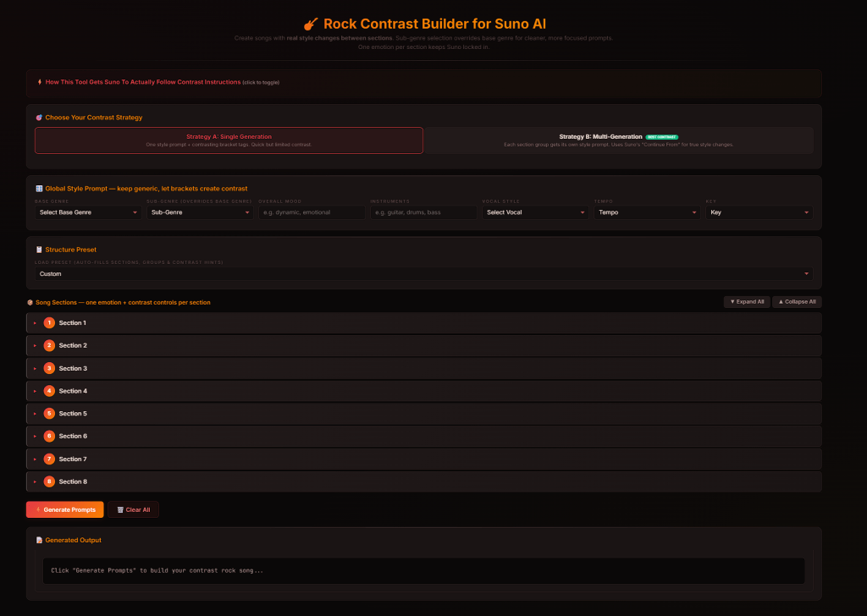Expand the Section 2 row
Image resolution: width=867 pixels, height=616 pixels.
click(423, 345)
